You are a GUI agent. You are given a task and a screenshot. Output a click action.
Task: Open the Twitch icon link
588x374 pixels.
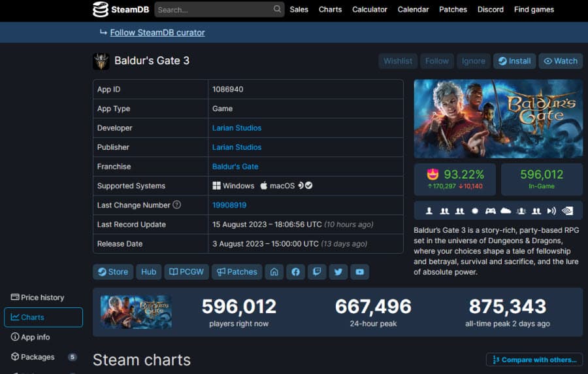317,272
